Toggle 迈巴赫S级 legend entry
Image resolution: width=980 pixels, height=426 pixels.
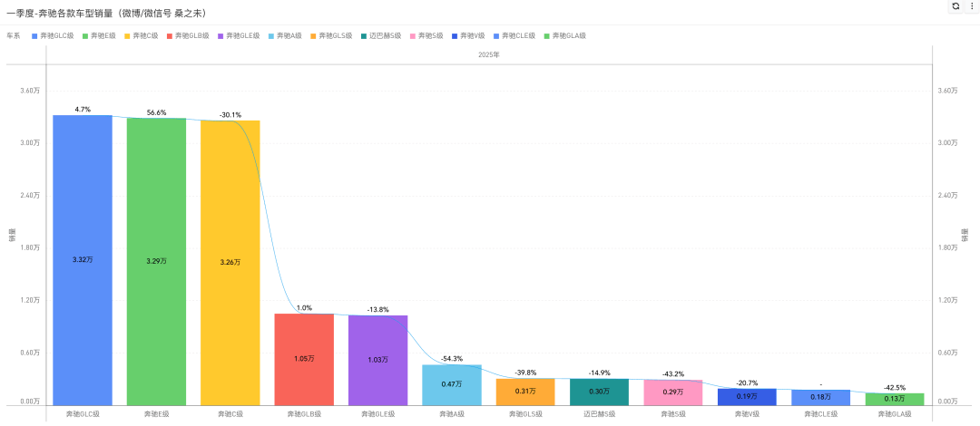pos(381,36)
